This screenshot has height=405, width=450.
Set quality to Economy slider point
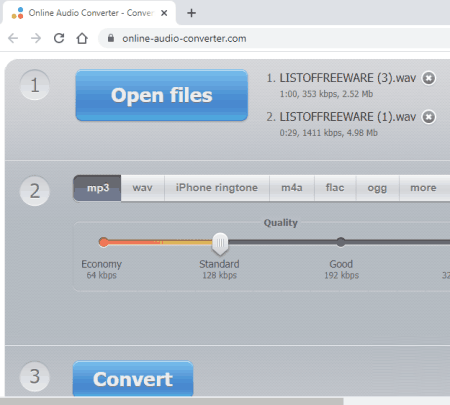pos(104,242)
